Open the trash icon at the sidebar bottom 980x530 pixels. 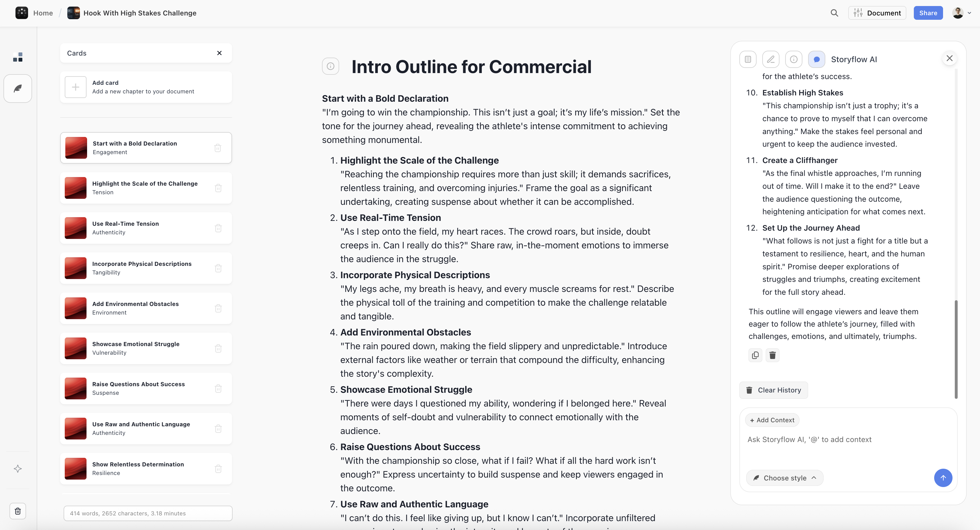pyautogui.click(x=17, y=511)
